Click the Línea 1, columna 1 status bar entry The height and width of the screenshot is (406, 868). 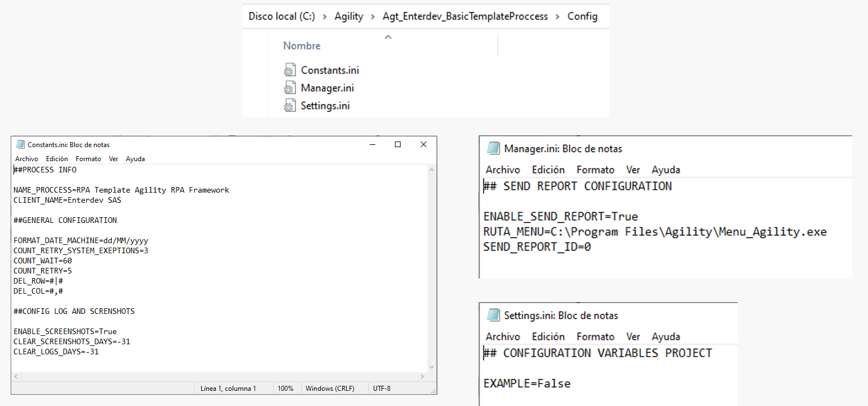228,388
